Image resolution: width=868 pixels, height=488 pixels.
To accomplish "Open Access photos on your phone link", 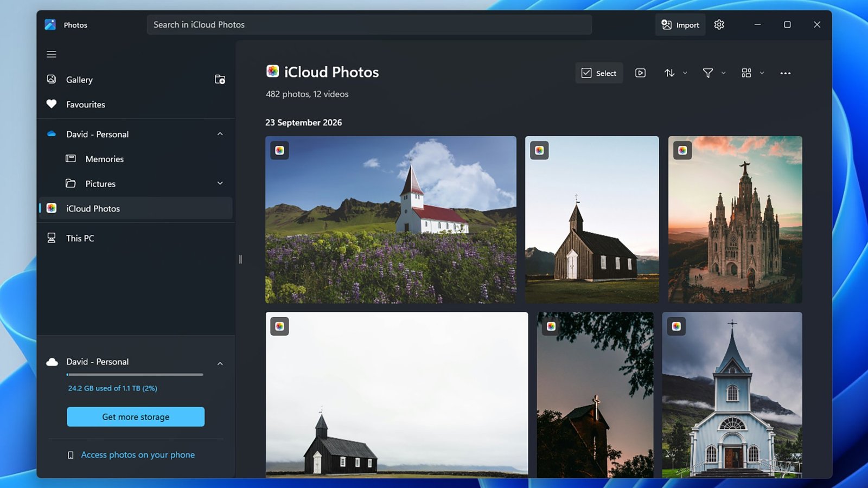I will coord(138,454).
